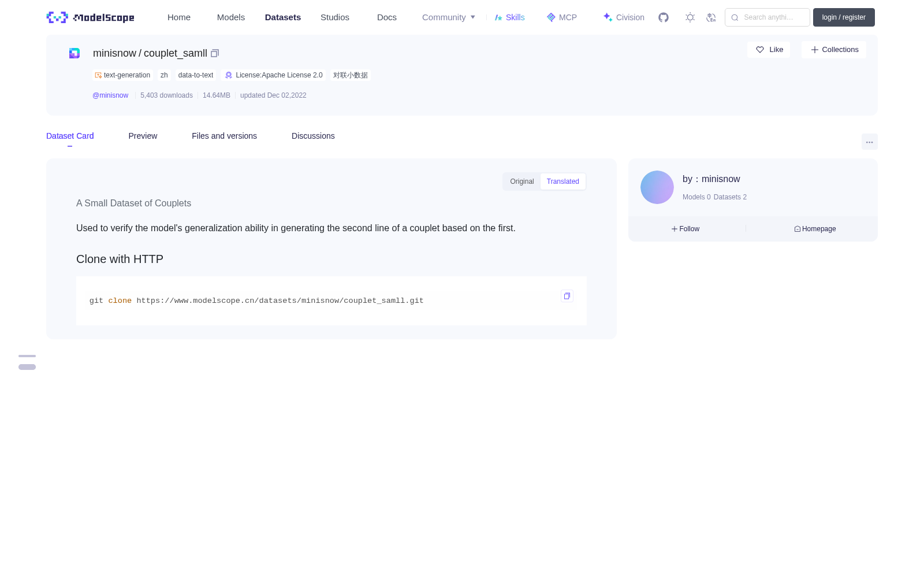This screenshot has height=578, width=924.
Task: Switch to the Dataset Card tab
Action: [x=70, y=136]
